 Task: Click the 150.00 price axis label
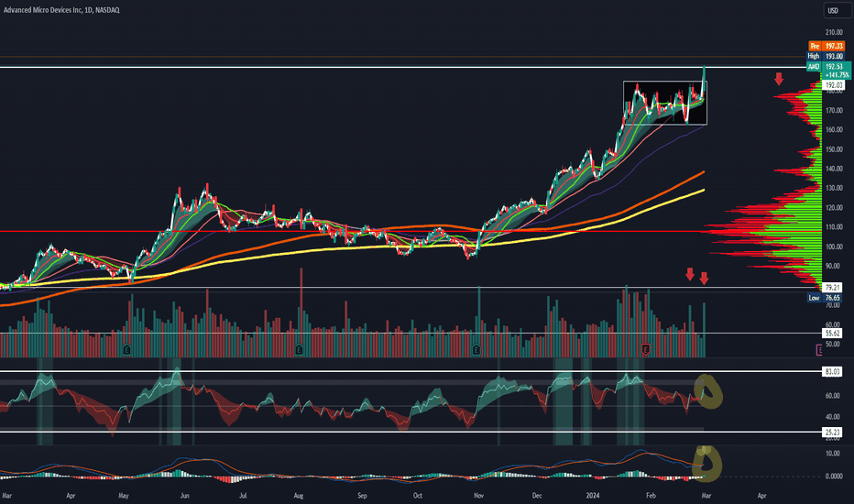(x=834, y=149)
